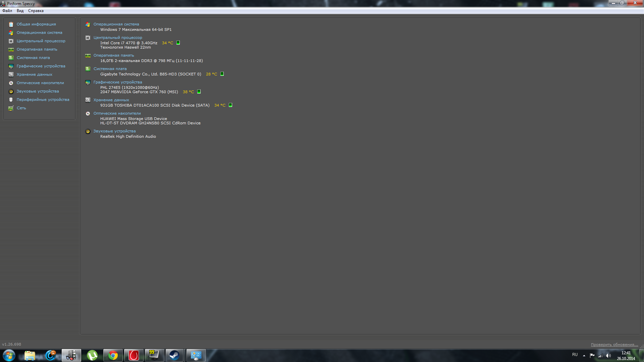Open the Вид menu
The width and height of the screenshot is (644, 362).
point(20,11)
